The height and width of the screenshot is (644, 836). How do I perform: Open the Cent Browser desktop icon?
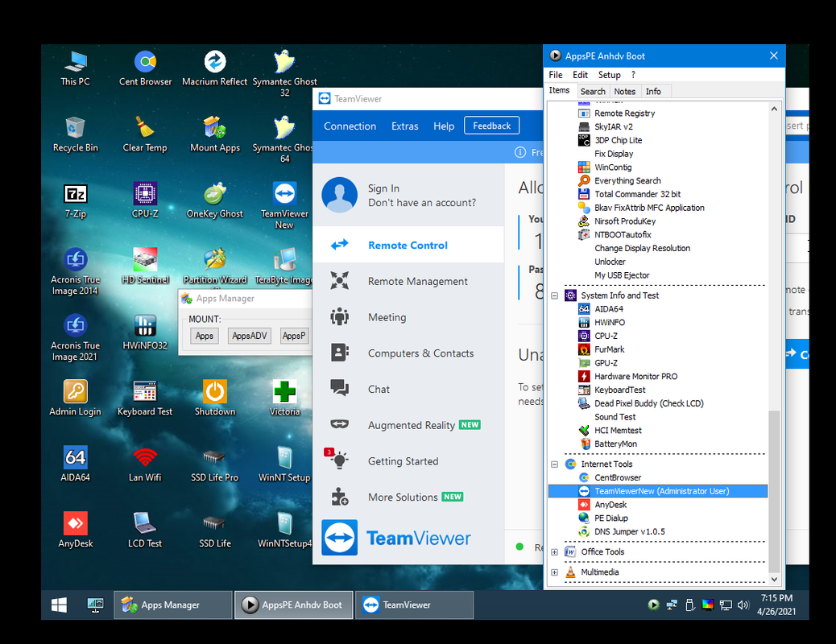point(145,68)
